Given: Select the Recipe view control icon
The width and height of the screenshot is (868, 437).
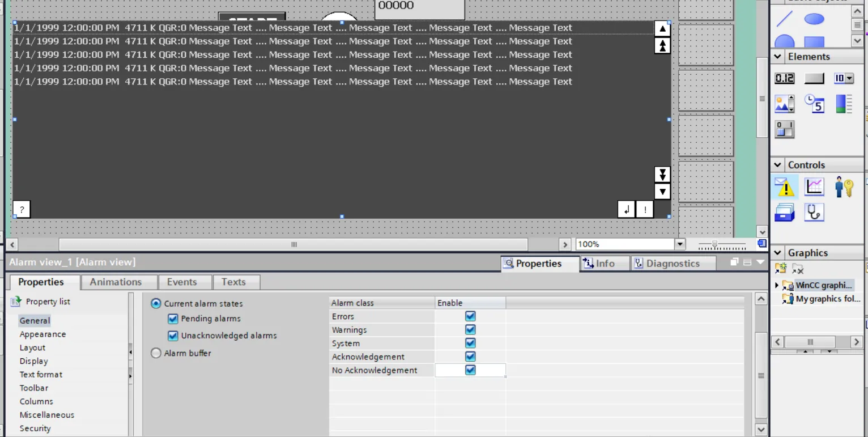Looking at the screenshot, I should (785, 213).
